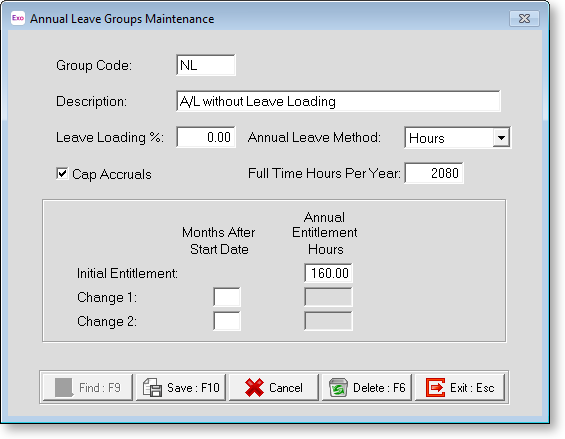
Task: Click the Initial Entitlement hours field
Action: [x=328, y=273]
